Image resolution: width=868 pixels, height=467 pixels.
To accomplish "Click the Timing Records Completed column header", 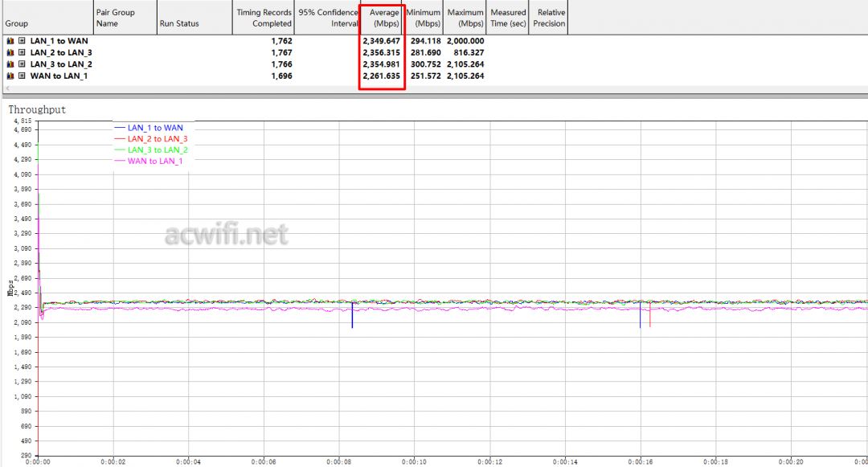I will 264,17.
